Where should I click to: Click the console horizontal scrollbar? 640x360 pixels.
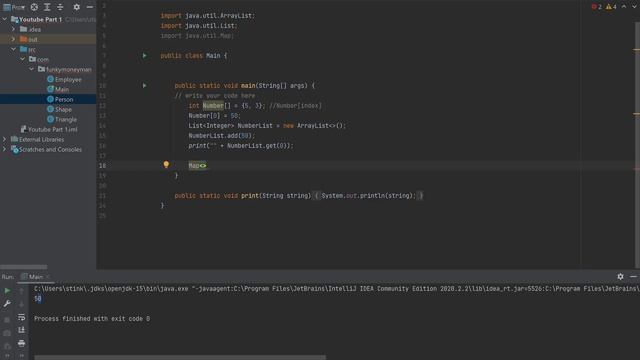(180, 358)
